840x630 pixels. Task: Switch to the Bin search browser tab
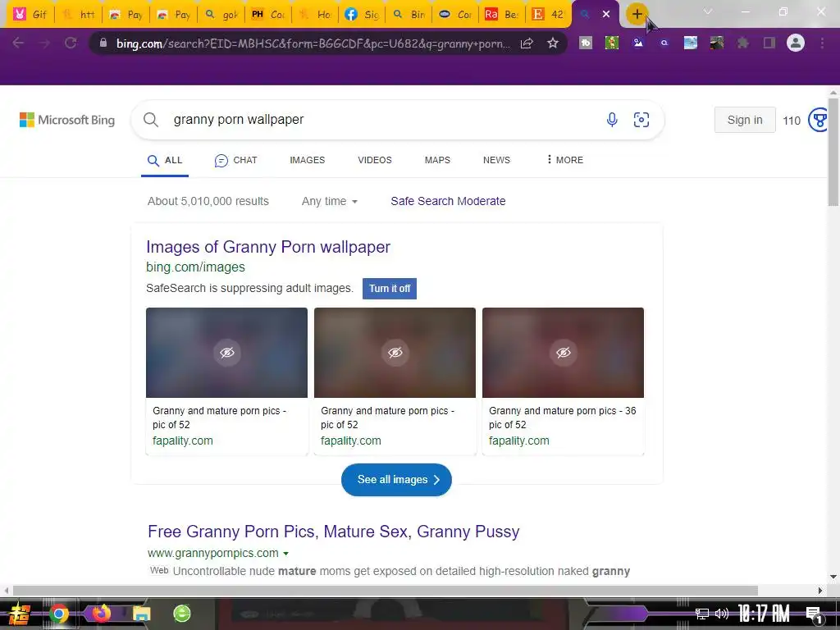(x=409, y=15)
